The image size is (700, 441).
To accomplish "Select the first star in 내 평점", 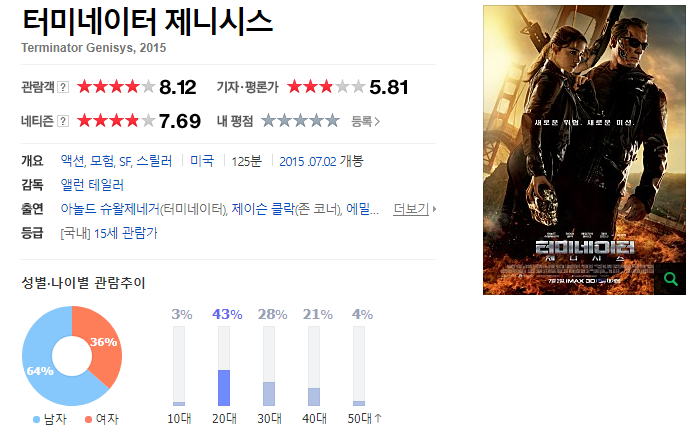I will [x=269, y=121].
